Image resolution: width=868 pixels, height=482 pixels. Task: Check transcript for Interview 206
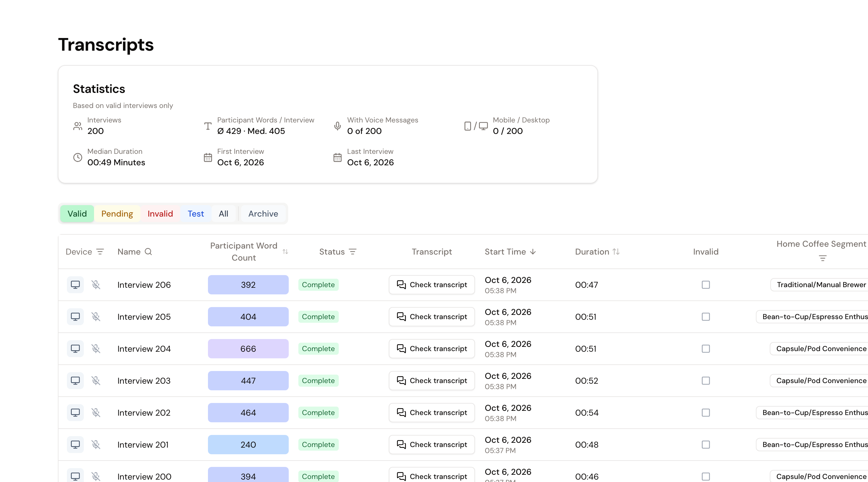click(x=432, y=285)
